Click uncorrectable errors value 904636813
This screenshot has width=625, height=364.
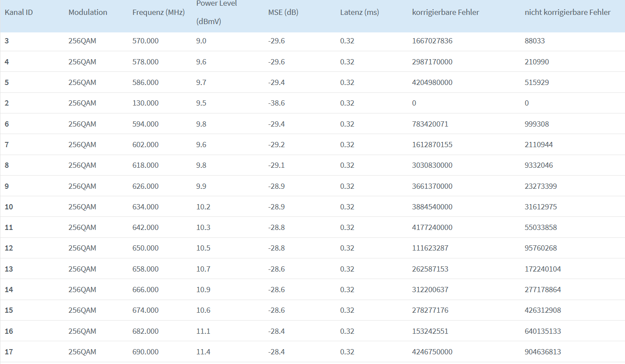(x=543, y=352)
